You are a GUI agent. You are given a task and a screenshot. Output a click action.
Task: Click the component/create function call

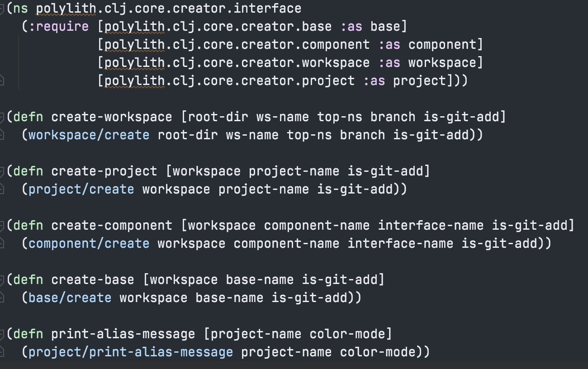(89, 243)
